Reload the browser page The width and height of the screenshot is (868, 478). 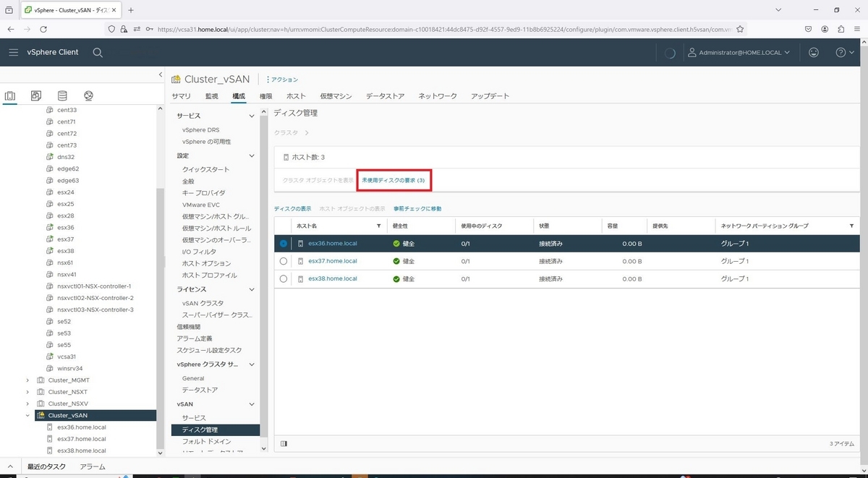[43, 29]
